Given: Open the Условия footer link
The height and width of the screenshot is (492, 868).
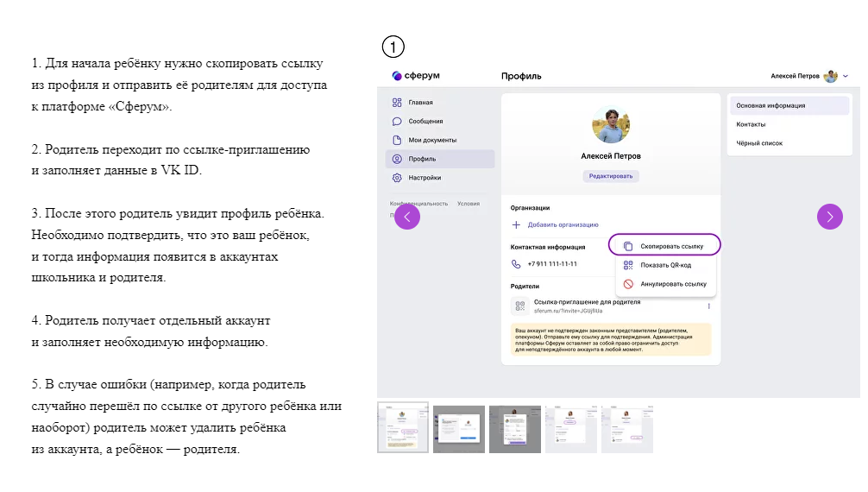Looking at the screenshot, I should tap(469, 204).
